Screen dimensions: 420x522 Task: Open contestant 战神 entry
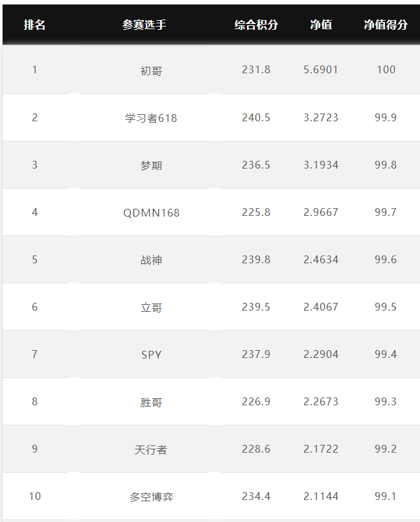point(151,260)
